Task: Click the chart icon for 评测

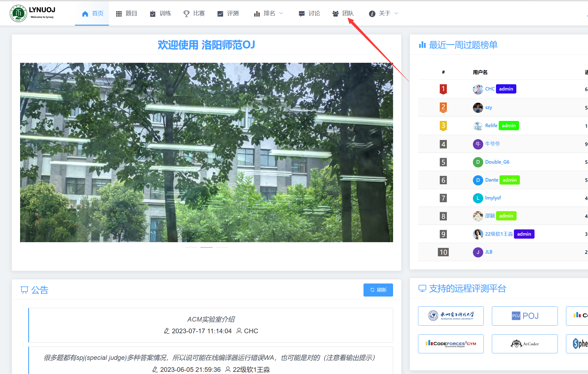Action: [x=220, y=14]
